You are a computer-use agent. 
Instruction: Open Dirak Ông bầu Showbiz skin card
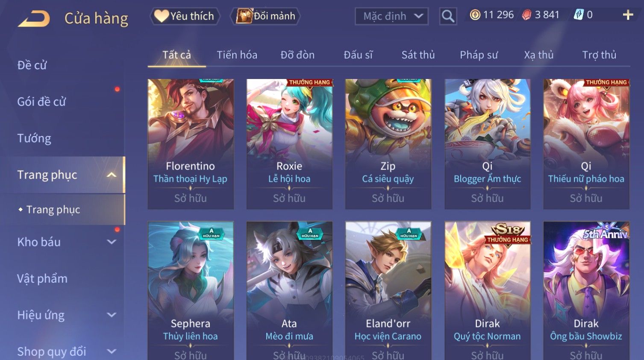click(586, 290)
